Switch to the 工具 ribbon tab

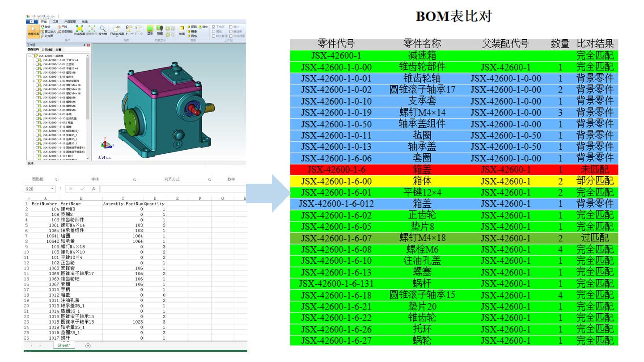[x=55, y=21]
